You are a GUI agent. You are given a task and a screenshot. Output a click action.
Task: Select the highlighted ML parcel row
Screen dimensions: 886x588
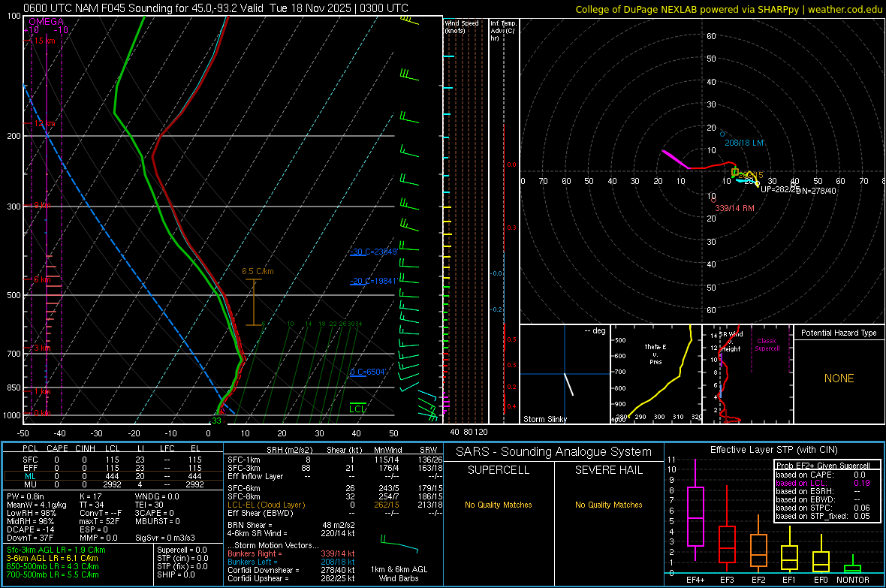point(113,476)
